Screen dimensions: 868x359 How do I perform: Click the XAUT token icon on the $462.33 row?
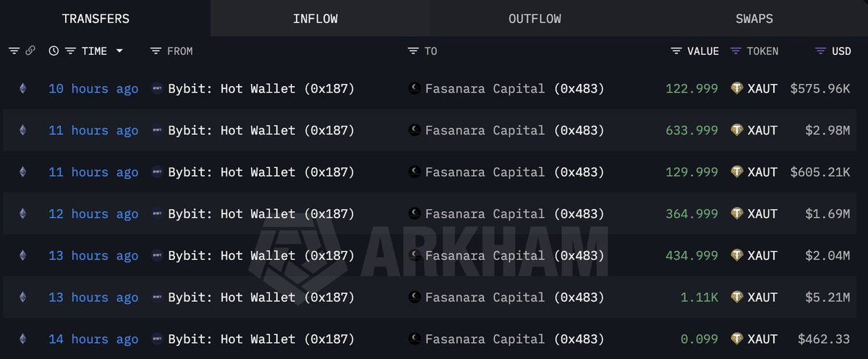[x=737, y=339]
